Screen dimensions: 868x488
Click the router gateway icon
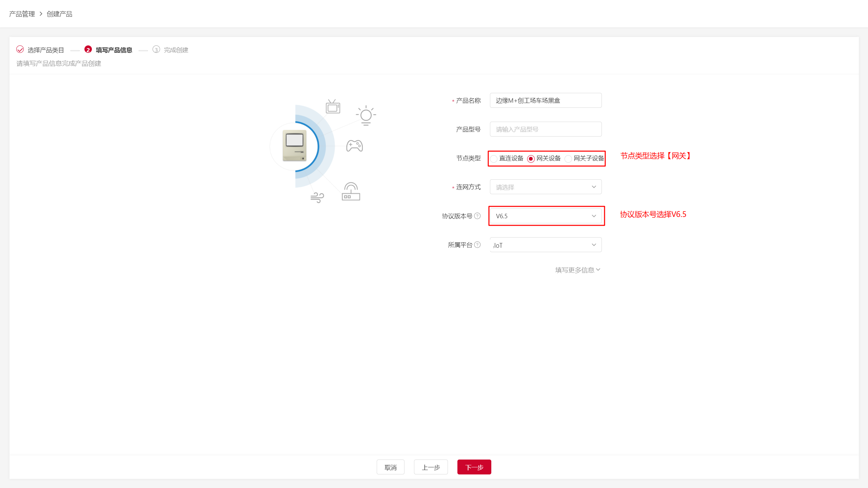(351, 192)
